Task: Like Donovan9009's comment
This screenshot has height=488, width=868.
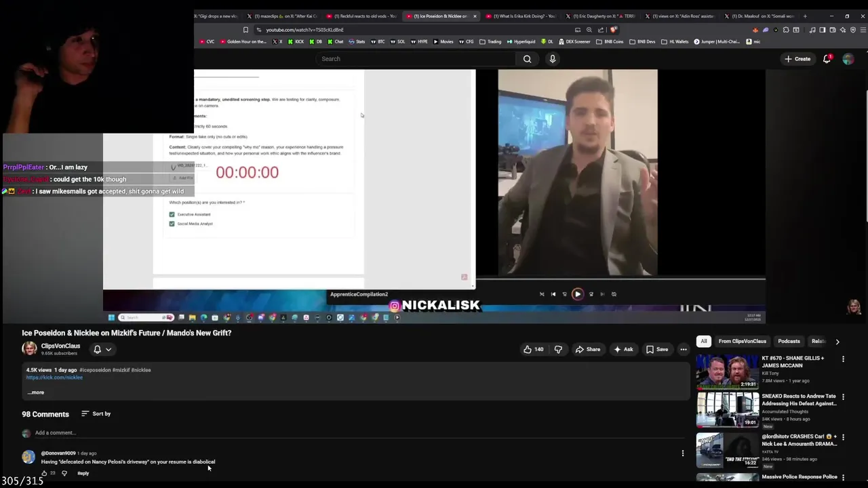Action: coord(45,473)
